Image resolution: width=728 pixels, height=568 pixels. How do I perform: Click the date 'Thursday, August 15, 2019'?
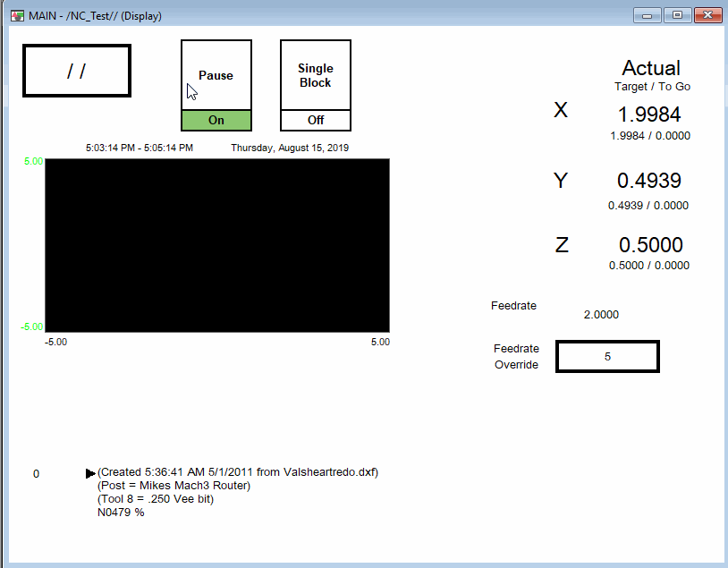290,148
